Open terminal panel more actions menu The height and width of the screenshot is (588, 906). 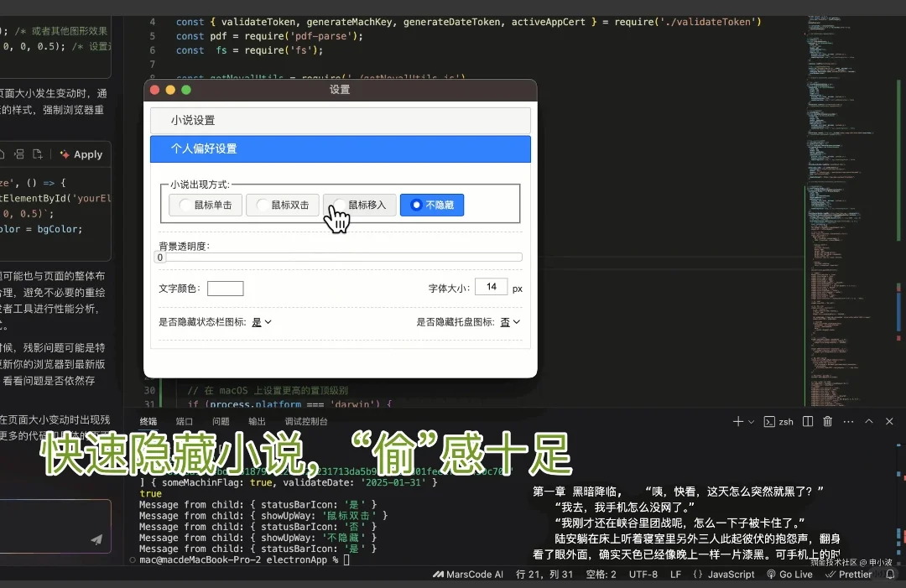(x=848, y=422)
